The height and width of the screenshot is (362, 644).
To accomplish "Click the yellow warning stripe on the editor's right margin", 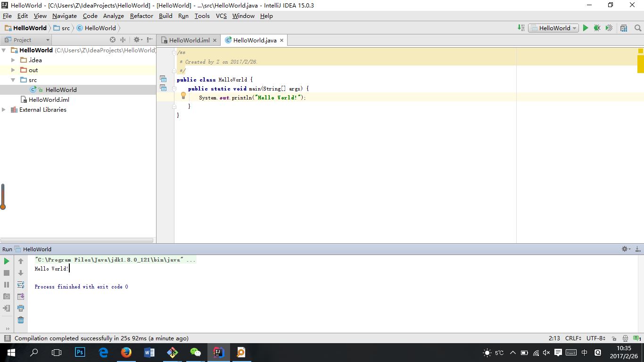I will pyautogui.click(x=641, y=64).
